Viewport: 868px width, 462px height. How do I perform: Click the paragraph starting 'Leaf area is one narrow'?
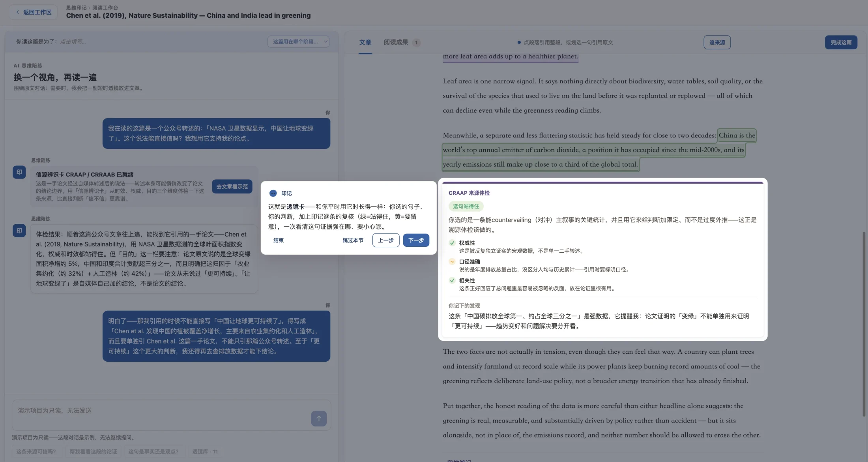(x=602, y=96)
